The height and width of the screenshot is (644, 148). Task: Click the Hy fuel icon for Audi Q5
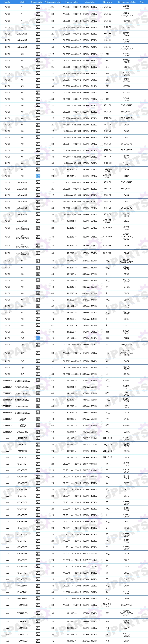coord(38,338)
